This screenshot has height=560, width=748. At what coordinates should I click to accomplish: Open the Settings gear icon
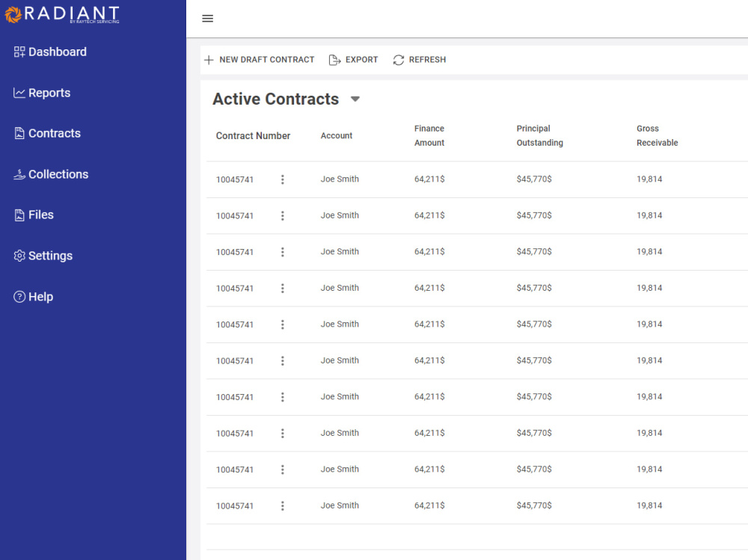19,256
